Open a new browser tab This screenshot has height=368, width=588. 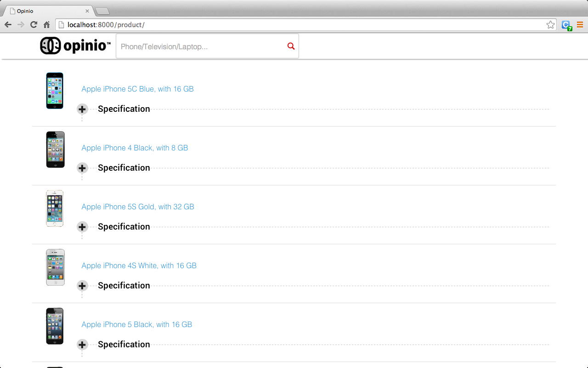click(102, 11)
